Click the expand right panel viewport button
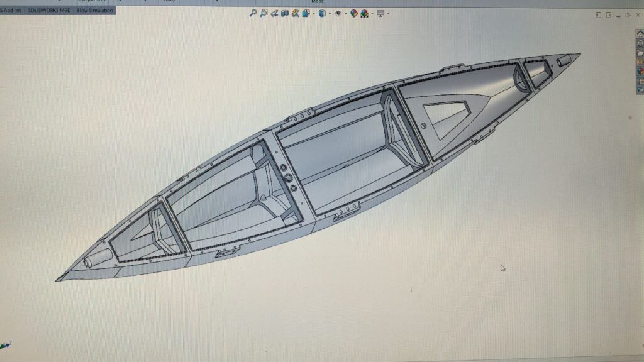The image size is (644, 362). pos(608,15)
